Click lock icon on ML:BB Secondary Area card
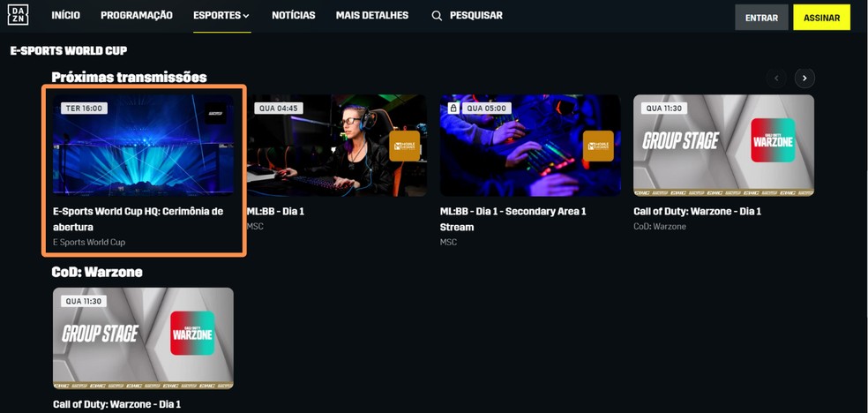868x413 pixels. point(453,108)
